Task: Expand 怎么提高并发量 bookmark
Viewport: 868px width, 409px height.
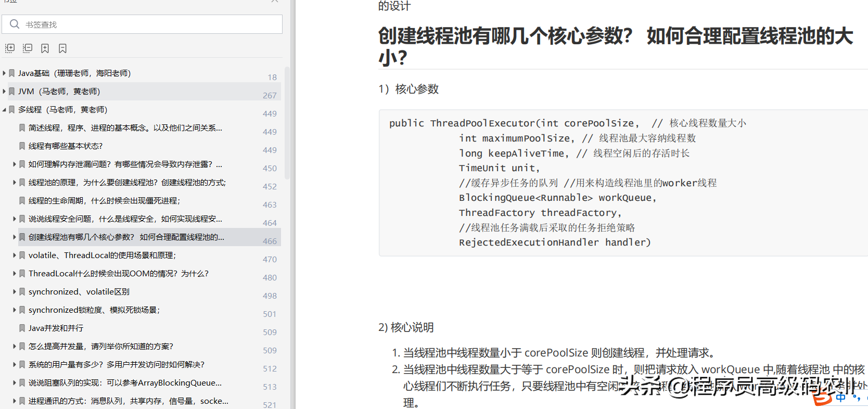Action: 15,347
